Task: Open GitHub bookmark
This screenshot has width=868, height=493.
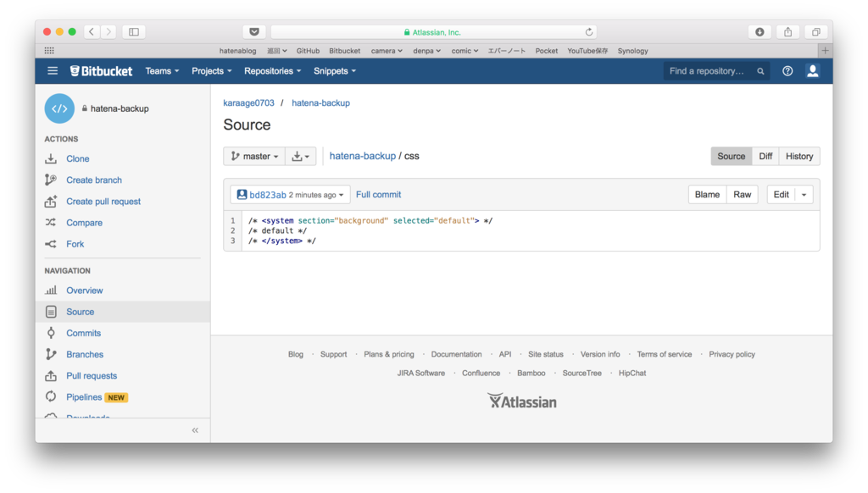Action: pyautogui.click(x=308, y=51)
